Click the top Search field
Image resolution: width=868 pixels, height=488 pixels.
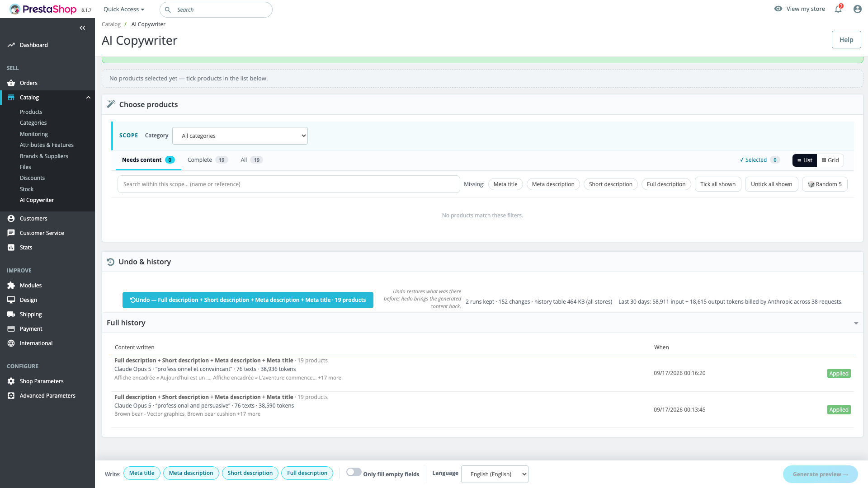(x=216, y=9)
